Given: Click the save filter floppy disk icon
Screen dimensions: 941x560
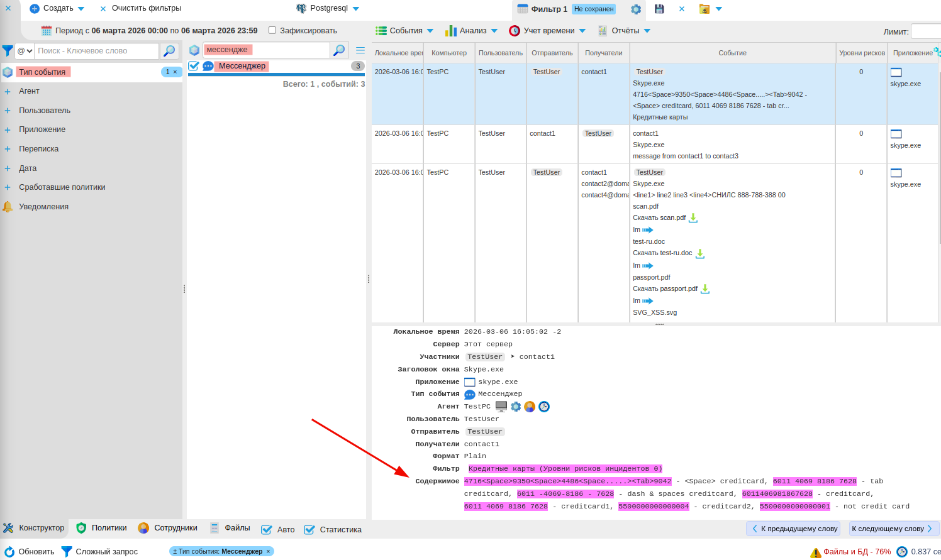Looking at the screenshot, I should tap(659, 9).
